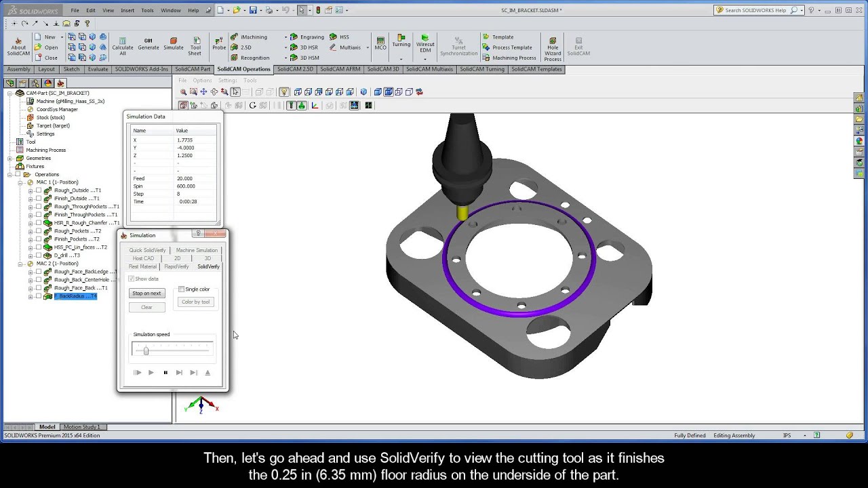Open the SolidCAM manager tab icon
Image resolution: width=868 pixels, height=488 pixels.
(x=60, y=83)
